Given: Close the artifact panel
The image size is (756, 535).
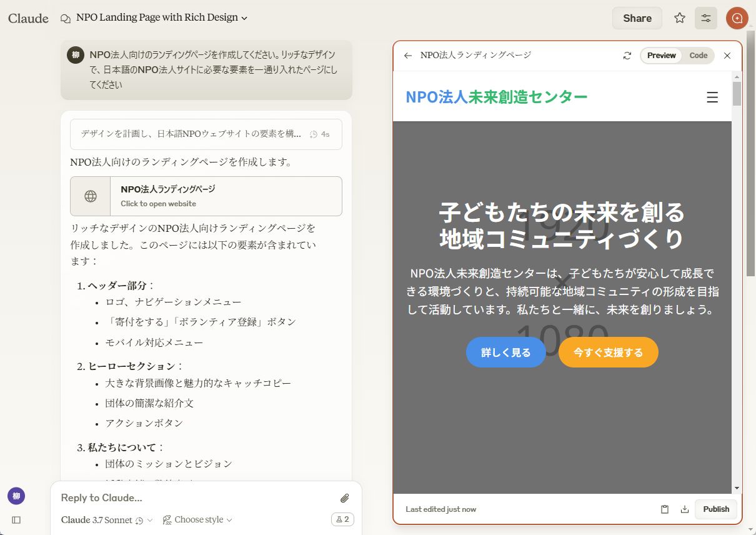Looking at the screenshot, I should 727,56.
